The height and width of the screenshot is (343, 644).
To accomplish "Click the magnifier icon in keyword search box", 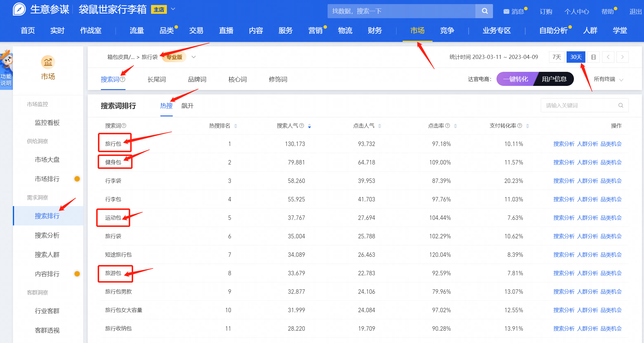I will point(621,105).
